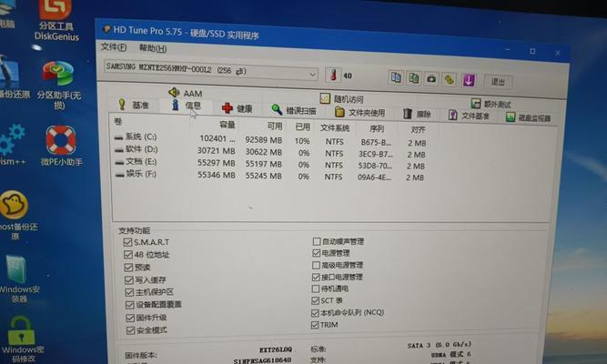
Task: Switch to the 基准 benchmark tab
Action: pyautogui.click(x=134, y=105)
